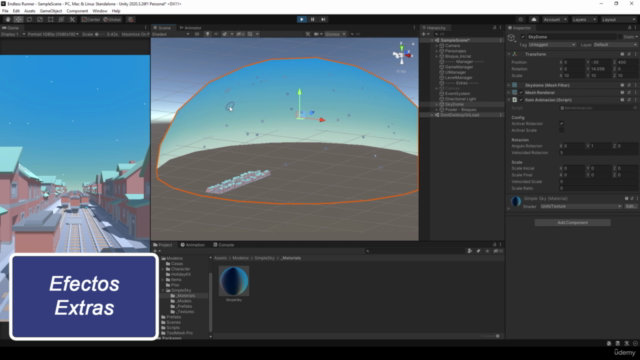The height and width of the screenshot is (360, 640).
Task: Toggle Activar Rotacion checkbox
Action: [562, 123]
